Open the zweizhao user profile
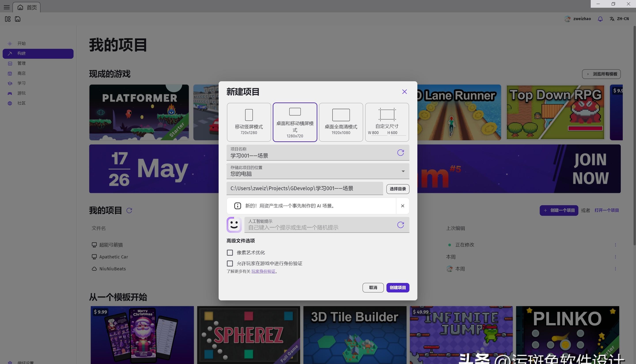The image size is (636, 364). (577, 19)
